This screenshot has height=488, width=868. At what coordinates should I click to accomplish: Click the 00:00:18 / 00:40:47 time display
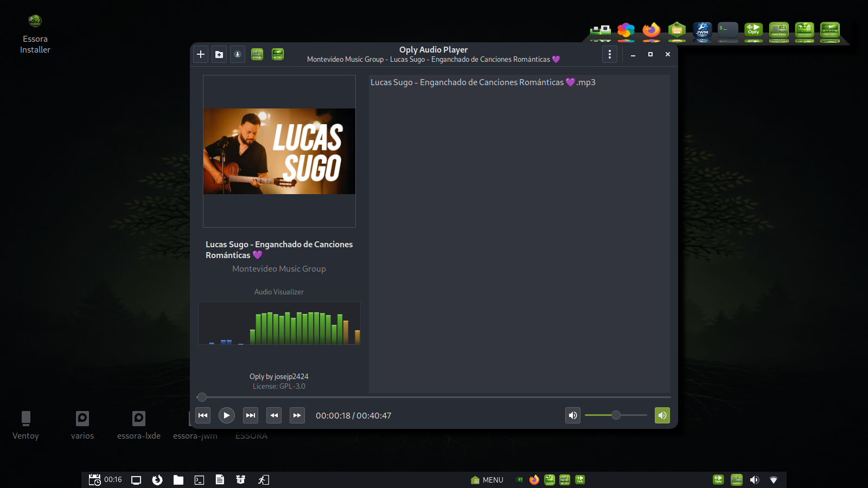pos(354,416)
